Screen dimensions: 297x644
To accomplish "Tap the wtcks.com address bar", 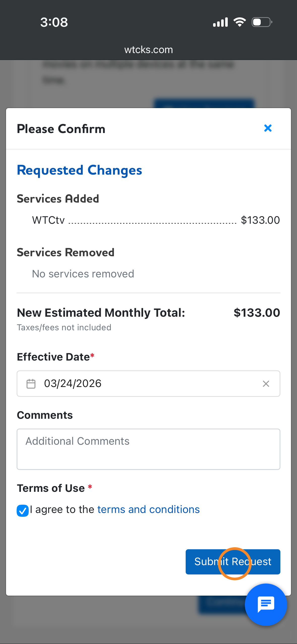I will (148, 50).
